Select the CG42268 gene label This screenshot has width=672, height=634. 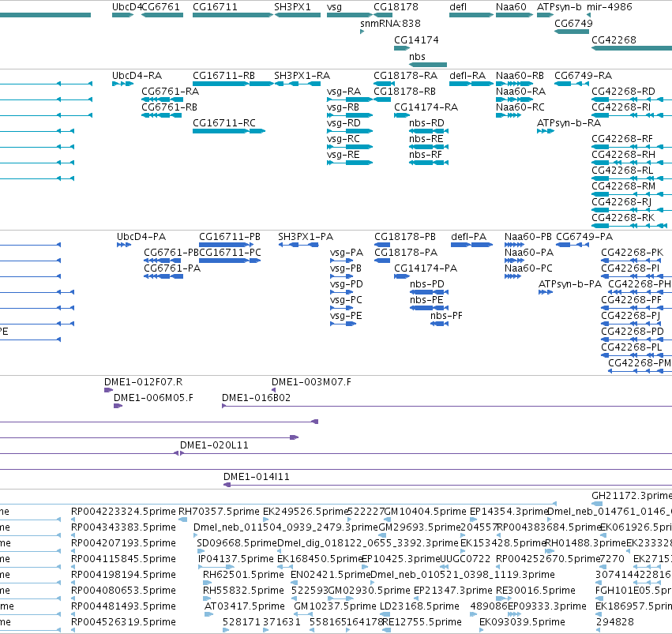point(614,39)
